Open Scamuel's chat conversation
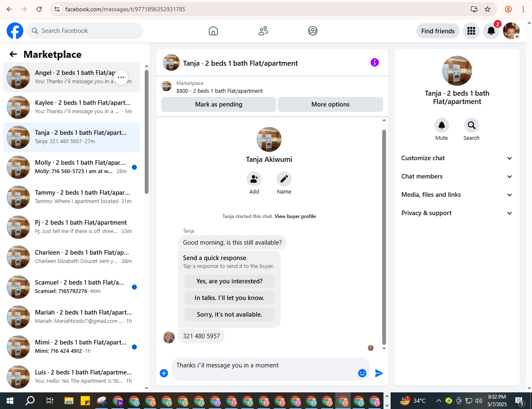 72,287
